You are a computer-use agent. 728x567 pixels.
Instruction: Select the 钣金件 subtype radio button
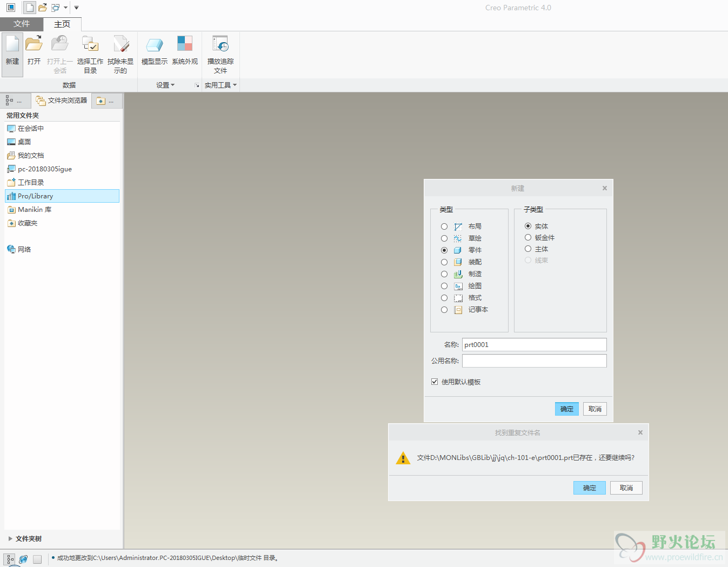[528, 237]
